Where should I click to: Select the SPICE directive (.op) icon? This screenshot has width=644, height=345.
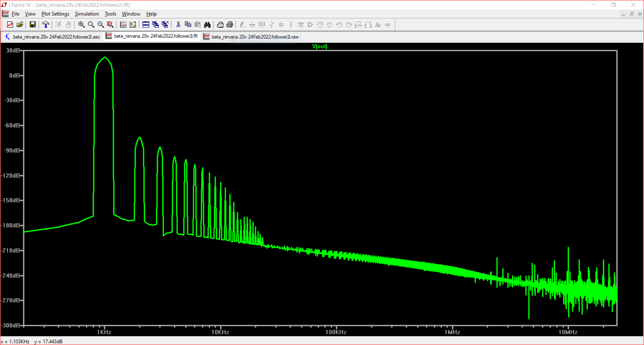(387, 24)
